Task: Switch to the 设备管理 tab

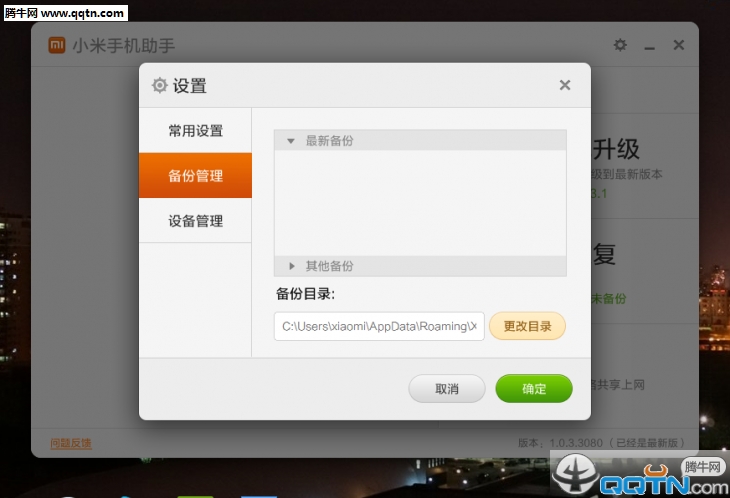Action: (x=195, y=221)
